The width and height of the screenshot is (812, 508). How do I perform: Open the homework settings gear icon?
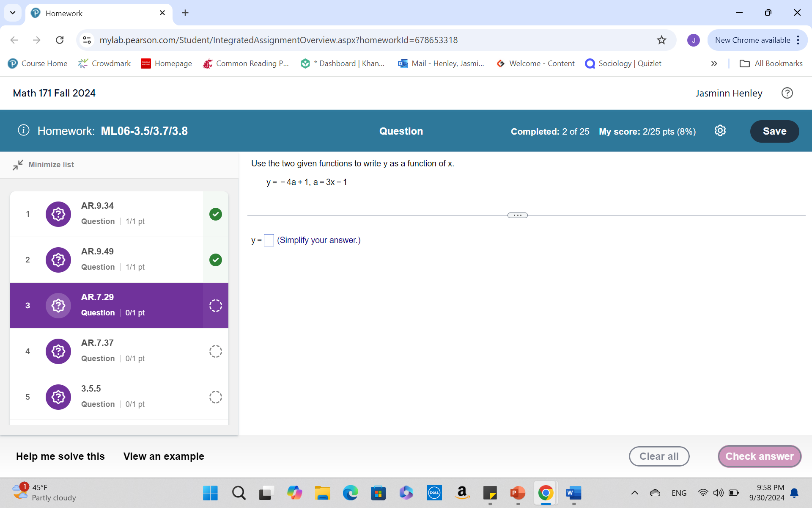pos(720,131)
